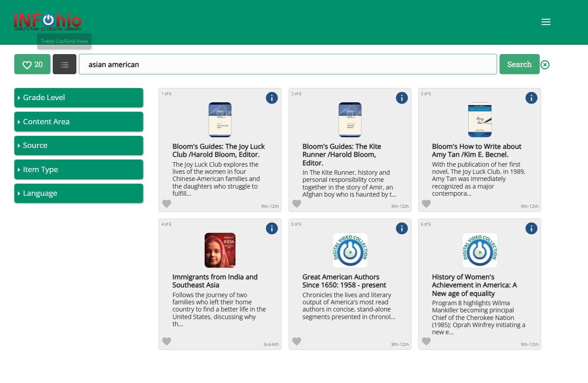Open the Joy Luck Club book cover

coord(220,120)
